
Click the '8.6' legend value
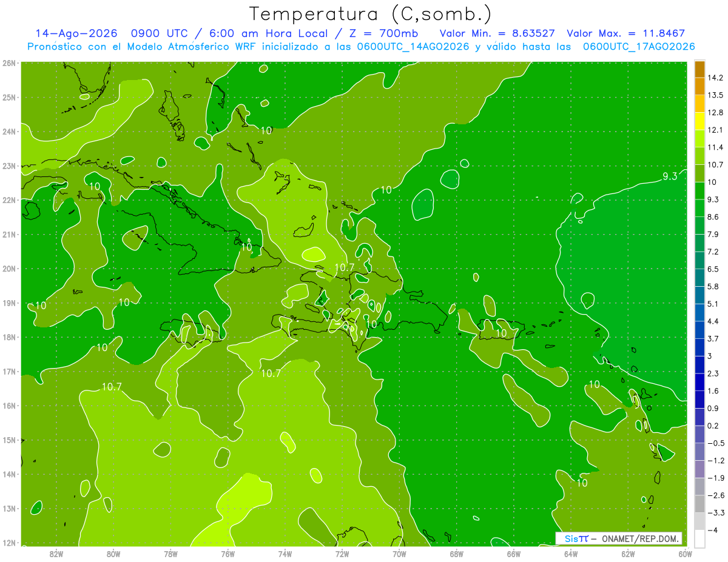(713, 216)
